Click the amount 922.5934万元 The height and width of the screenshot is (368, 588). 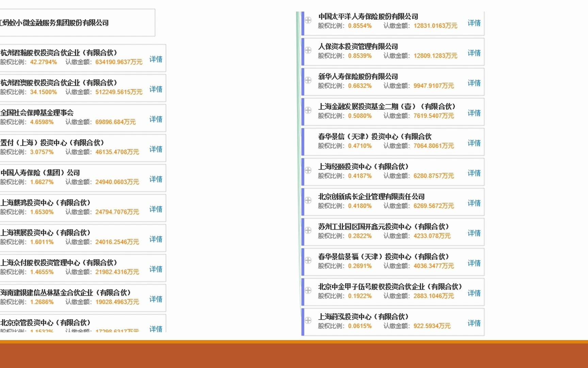pos(432,326)
